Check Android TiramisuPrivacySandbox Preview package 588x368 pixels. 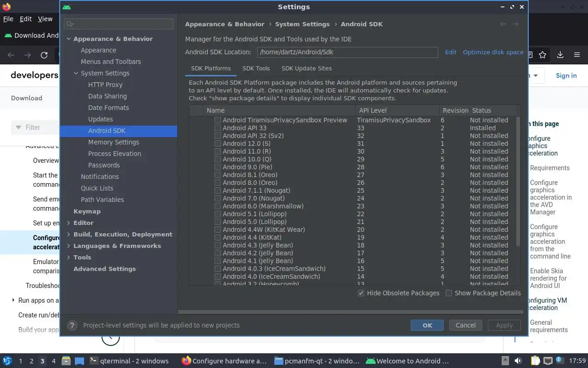pyautogui.click(x=218, y=120)
